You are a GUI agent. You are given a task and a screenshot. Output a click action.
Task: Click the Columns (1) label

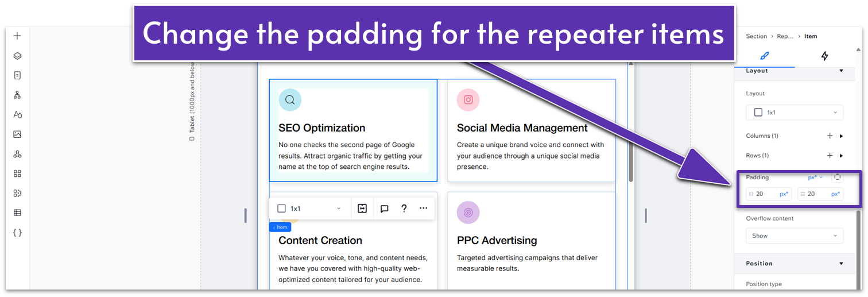tap(762, 136)
